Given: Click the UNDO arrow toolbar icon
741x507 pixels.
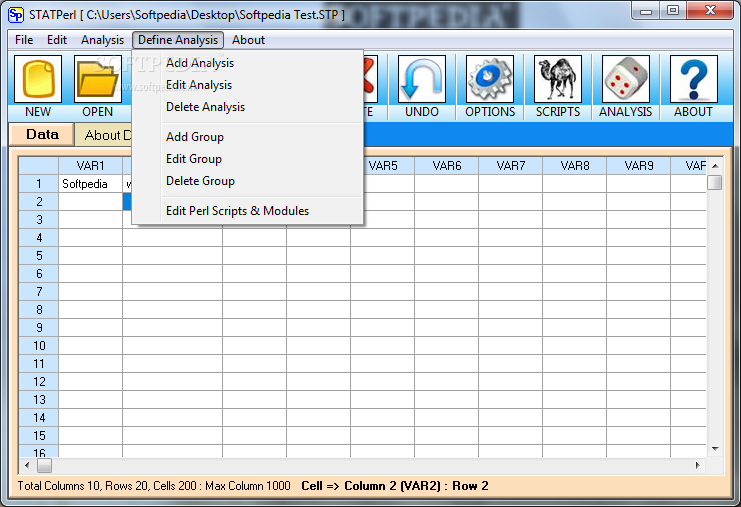Looking at the screenshot, I should [x=422, y=79].
